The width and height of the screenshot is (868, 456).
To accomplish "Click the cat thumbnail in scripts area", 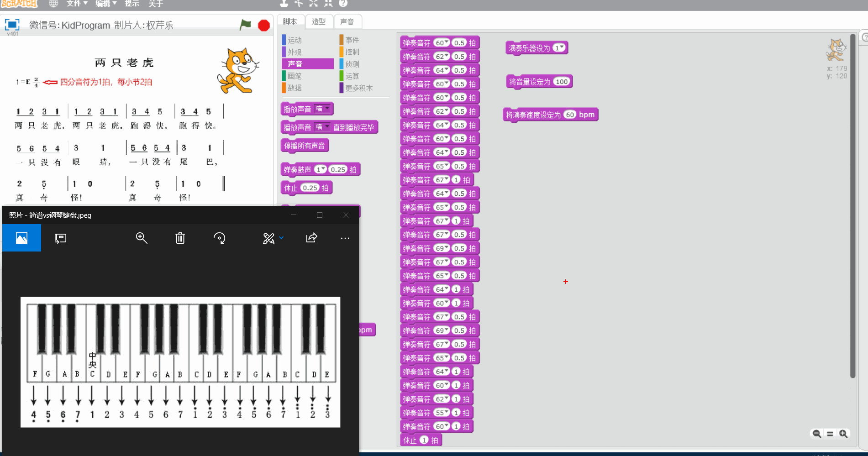I will [x=836, y=50].
